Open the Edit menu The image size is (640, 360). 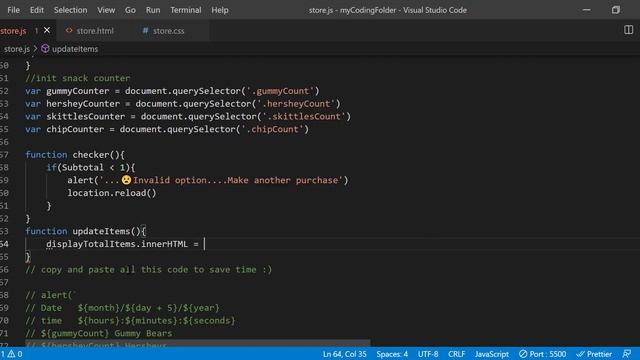point(36,10)
